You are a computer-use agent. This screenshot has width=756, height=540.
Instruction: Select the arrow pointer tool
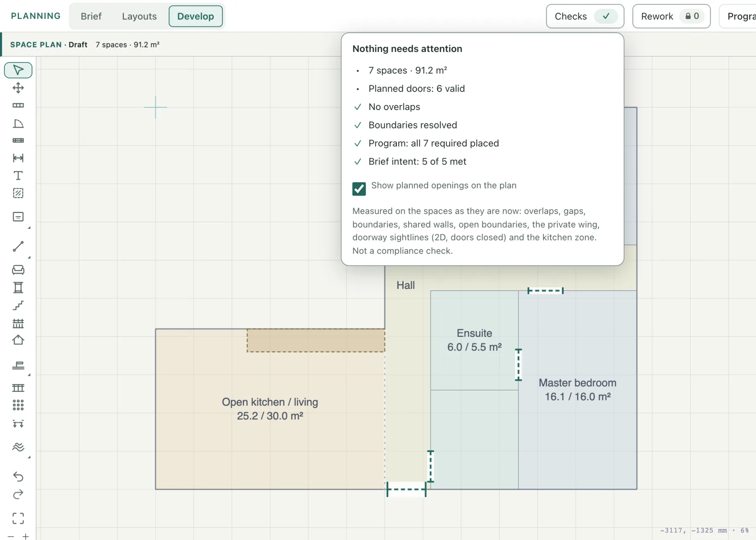(18, 70)
